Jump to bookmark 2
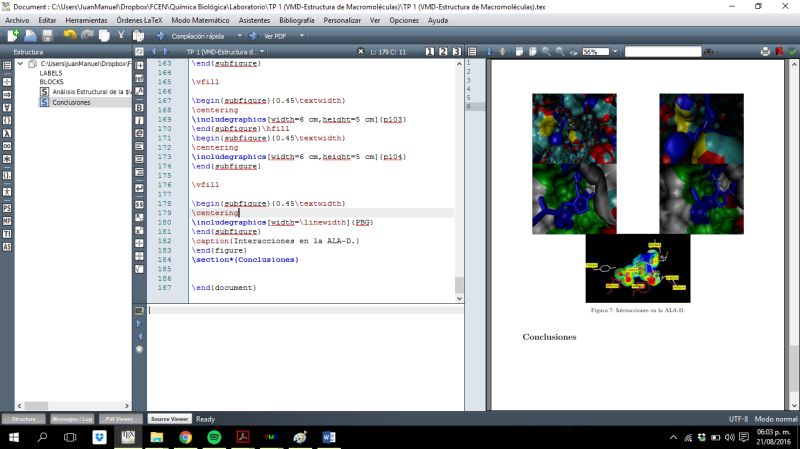800x449 pixels. pos(443,52)
